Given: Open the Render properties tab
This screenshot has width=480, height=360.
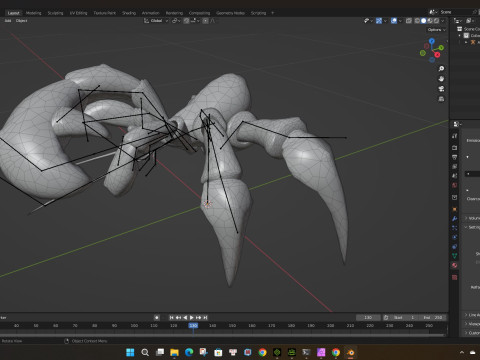Looking at the screenshot, I should pos(454,147).
